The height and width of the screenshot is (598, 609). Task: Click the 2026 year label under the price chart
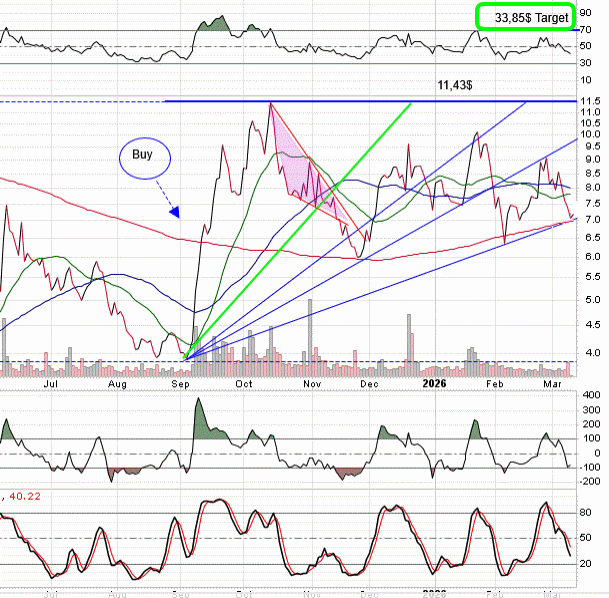[x=434, y=383]
